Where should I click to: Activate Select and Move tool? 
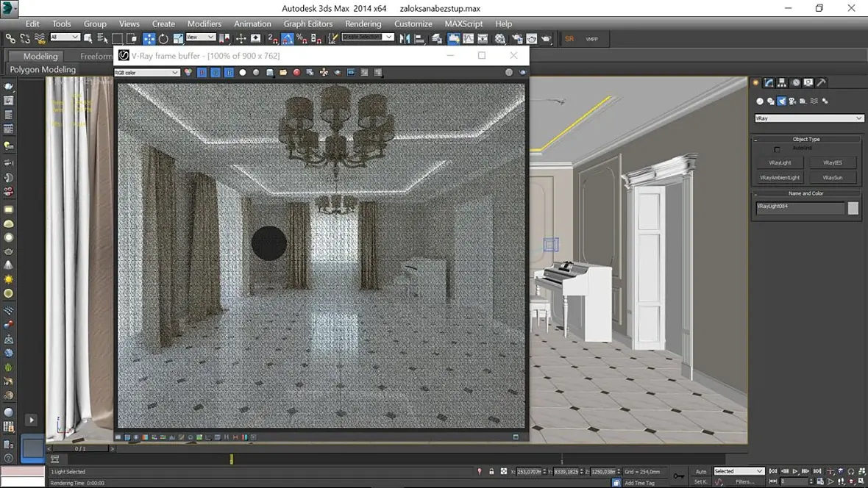pyautogui.click(x=149, y=39)
